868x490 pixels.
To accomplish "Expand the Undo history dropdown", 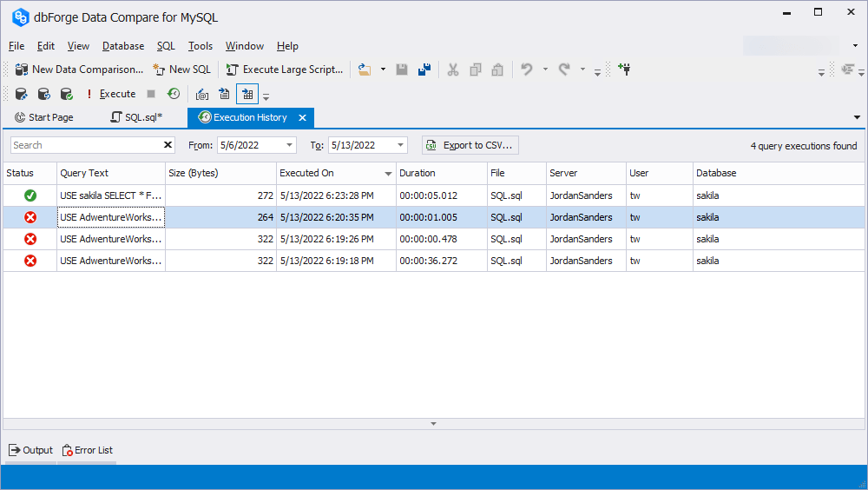I will click(545, 70).
